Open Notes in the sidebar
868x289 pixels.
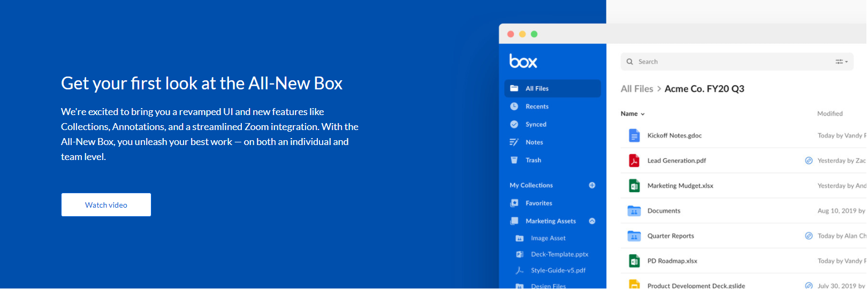pyautogui.click(x=534, y=142)
